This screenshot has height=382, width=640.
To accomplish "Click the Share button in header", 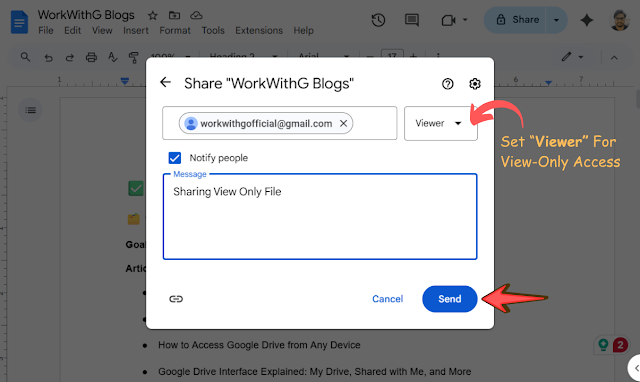I will click(516, 20).
